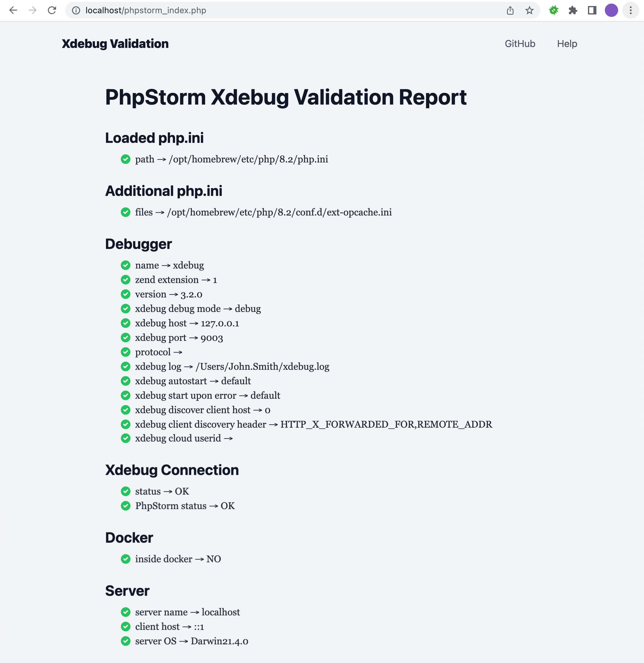Reload the current page
The image size is (644, 663).
click(x=52, y=10)
